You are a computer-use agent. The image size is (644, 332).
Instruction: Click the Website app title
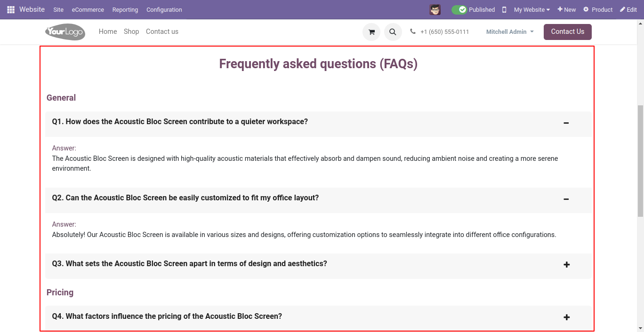coord(32,9)
